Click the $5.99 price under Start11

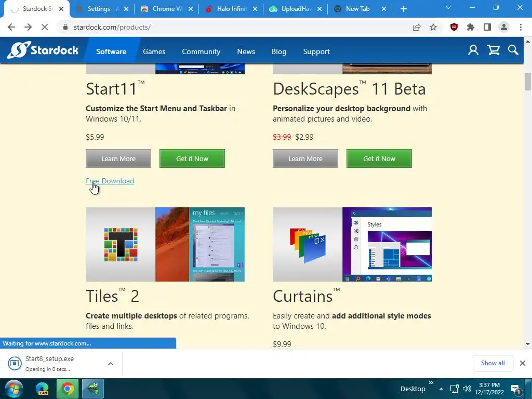(95, 137)
